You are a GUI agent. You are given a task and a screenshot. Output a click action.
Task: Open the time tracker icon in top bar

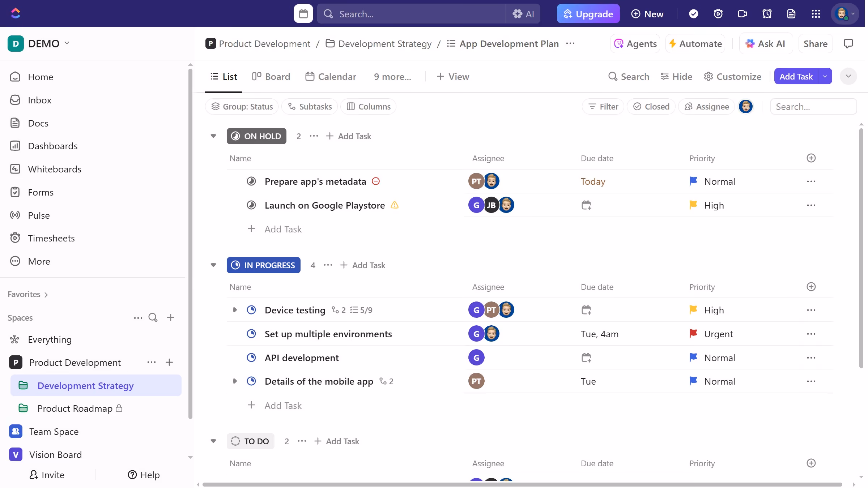coord(718,14)
